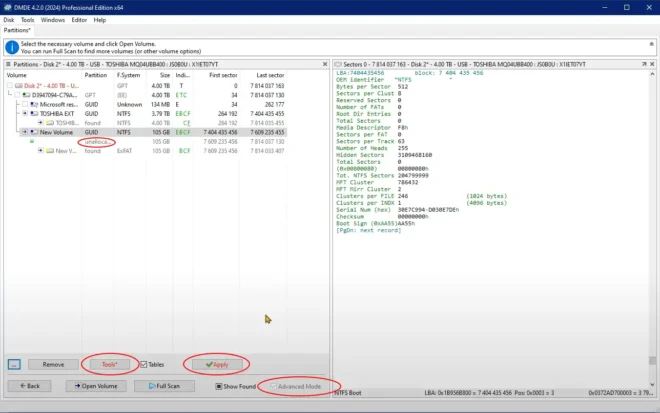Click the Sectors panel scroll-up arrow
This screenshot has width=660, height=413.
652,74
